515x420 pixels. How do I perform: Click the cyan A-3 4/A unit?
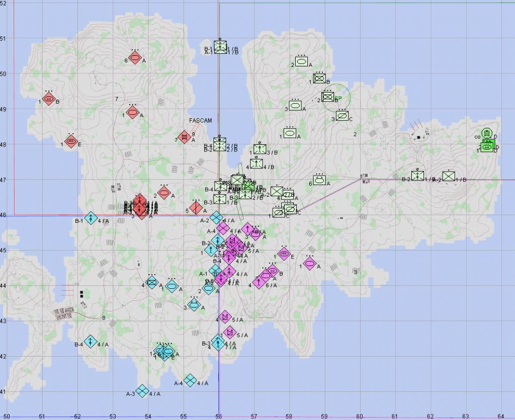[142, 391]
